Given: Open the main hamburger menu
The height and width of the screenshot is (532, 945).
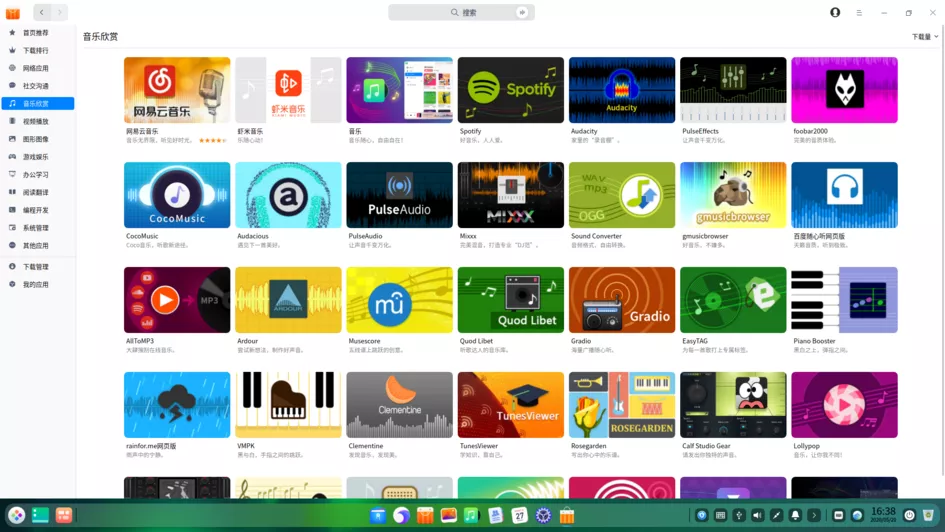Looking at the screenshot, I should point(859,13).
